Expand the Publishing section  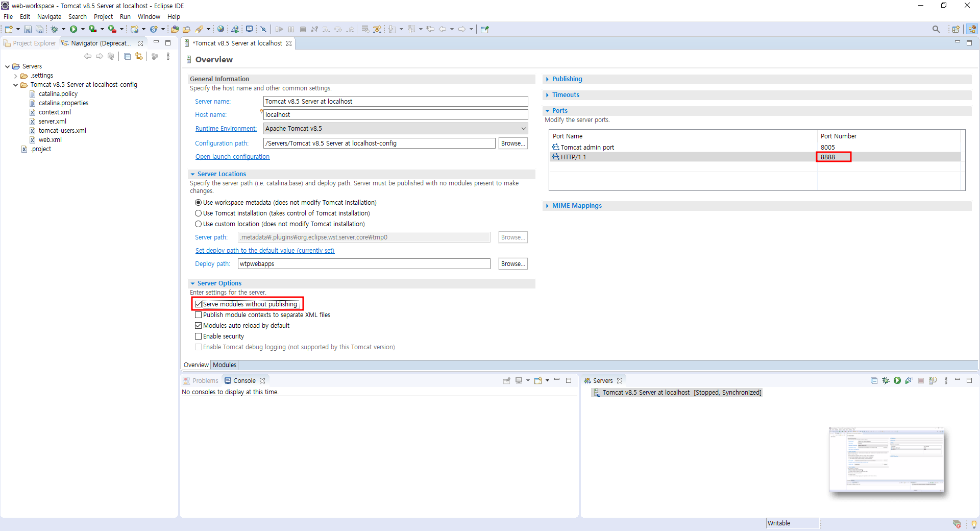tap(547, 79)
